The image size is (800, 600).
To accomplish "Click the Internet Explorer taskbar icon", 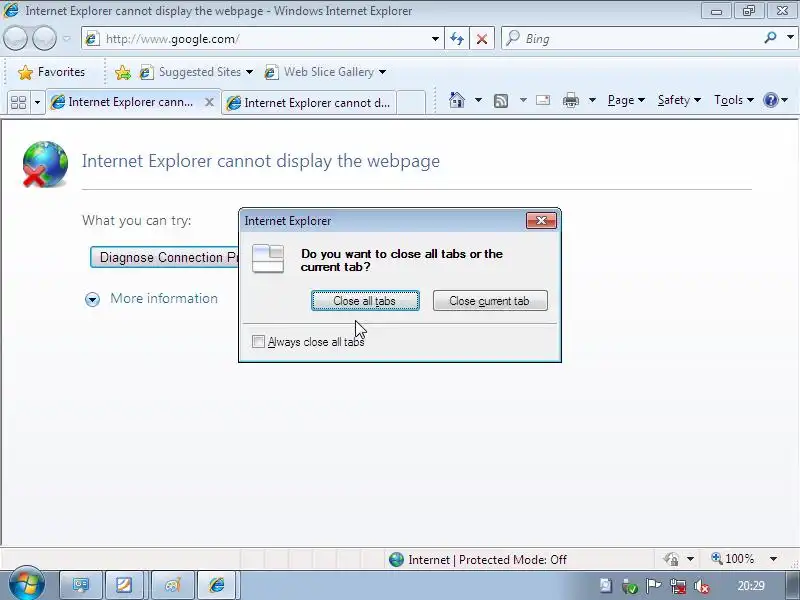I will (217, 585).
